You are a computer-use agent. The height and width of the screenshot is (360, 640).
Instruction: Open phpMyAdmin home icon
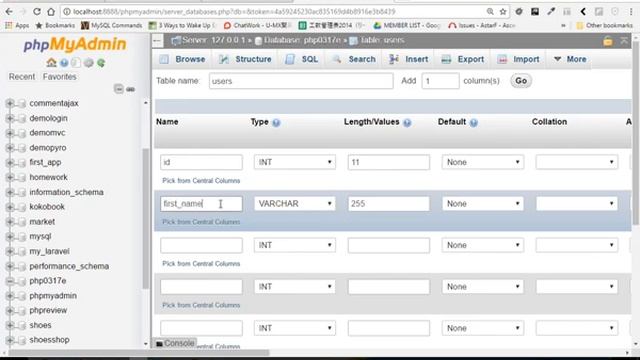tap(51, 63)
